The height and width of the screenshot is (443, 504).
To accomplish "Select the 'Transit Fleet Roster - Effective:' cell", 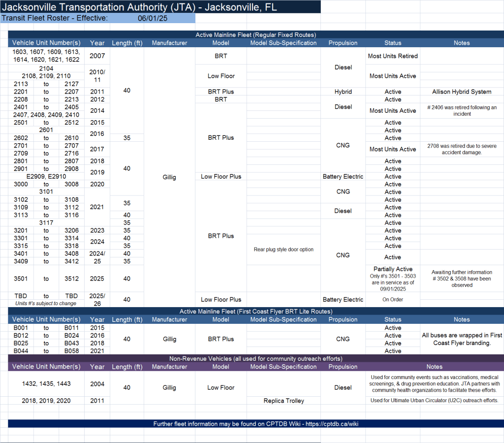I will 54,18.
